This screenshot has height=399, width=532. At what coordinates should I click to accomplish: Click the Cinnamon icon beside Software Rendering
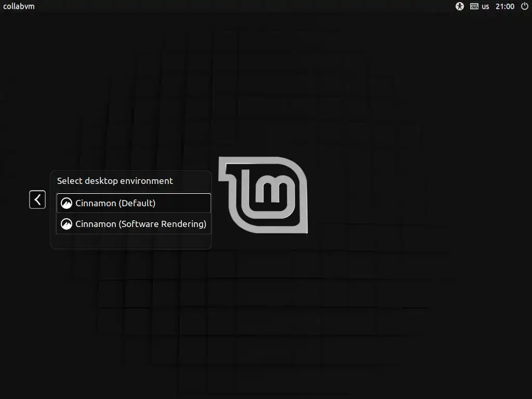(x=66, y=224)
